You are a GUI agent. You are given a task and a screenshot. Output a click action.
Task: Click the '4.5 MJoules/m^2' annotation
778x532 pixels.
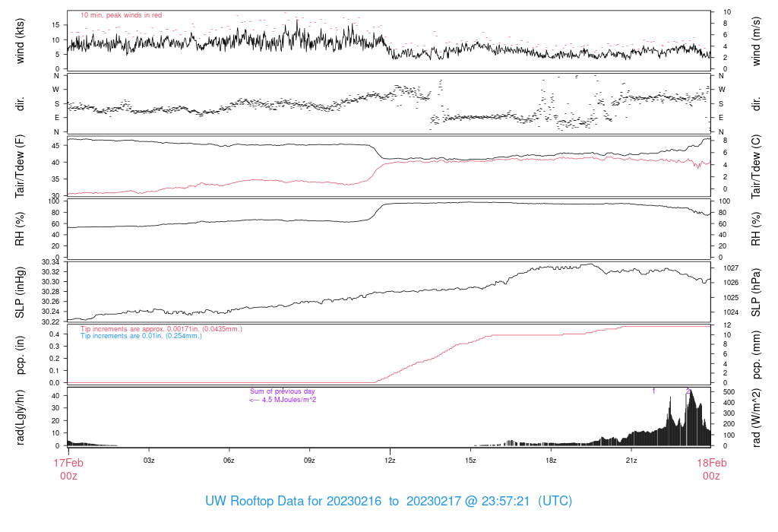tap(289, 400)
